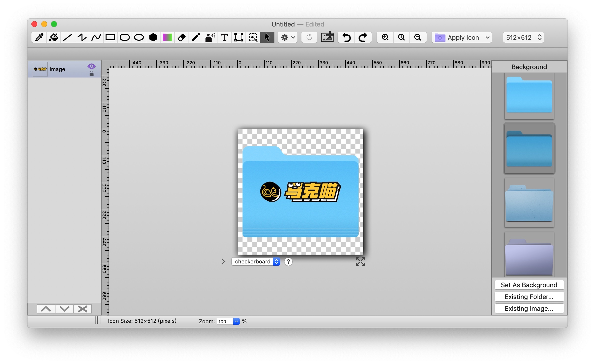Click the undo arrow button
595x364 pixels.
point(346,38)
